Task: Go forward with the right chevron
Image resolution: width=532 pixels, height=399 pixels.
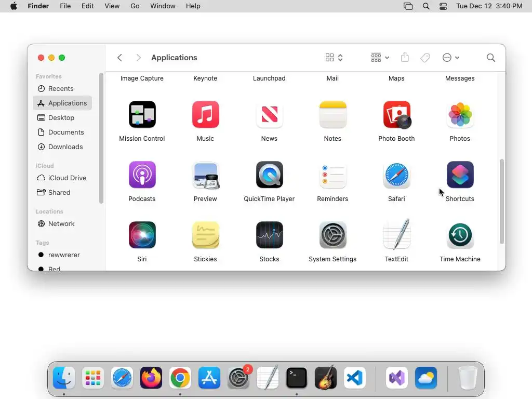Action: 138,58
